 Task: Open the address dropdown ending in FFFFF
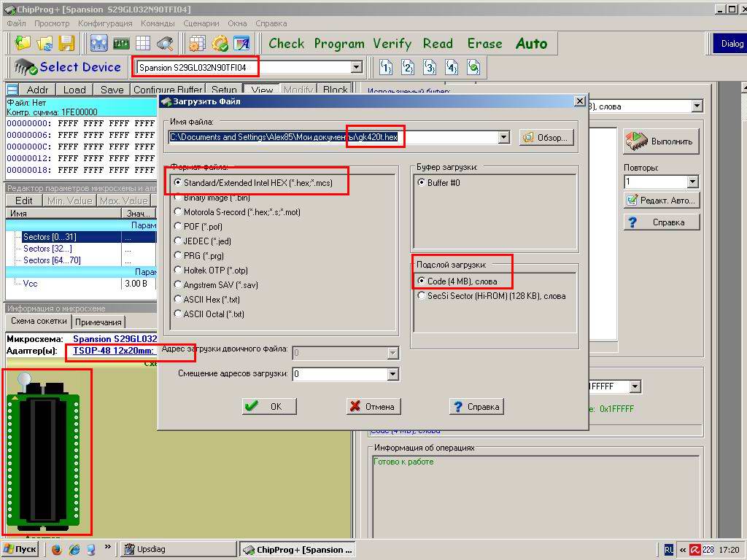635,386
